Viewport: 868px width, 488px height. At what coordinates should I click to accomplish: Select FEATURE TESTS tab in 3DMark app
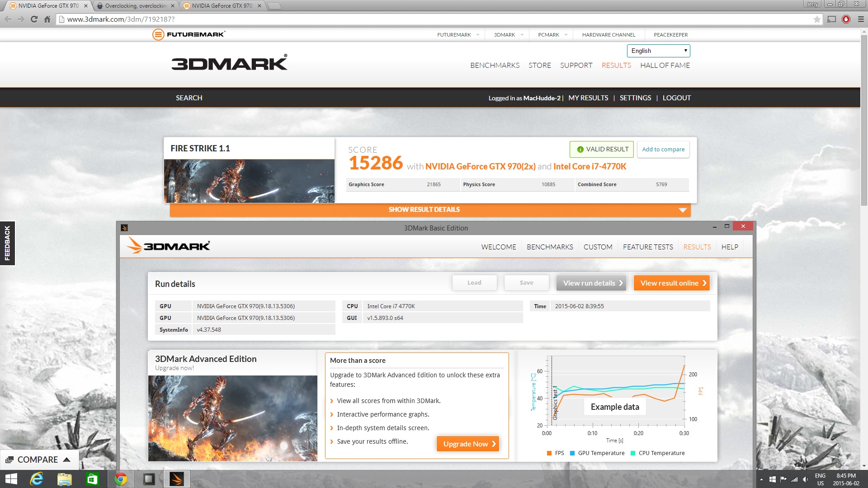[648, 247]
